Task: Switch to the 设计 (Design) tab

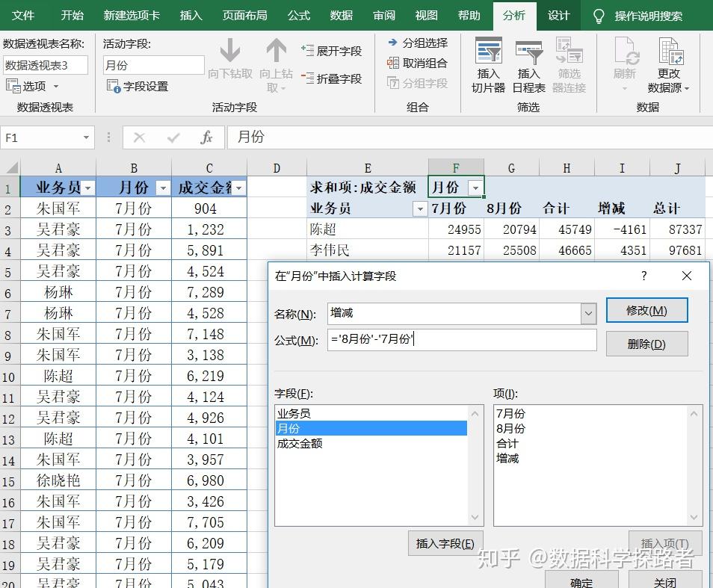Action: tap(558, 16)
